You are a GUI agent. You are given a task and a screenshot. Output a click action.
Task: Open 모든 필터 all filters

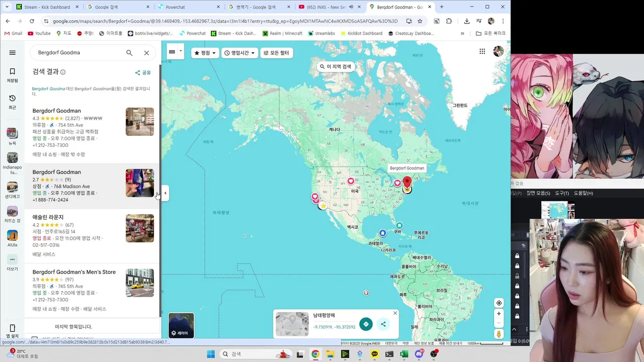[276, 53]
